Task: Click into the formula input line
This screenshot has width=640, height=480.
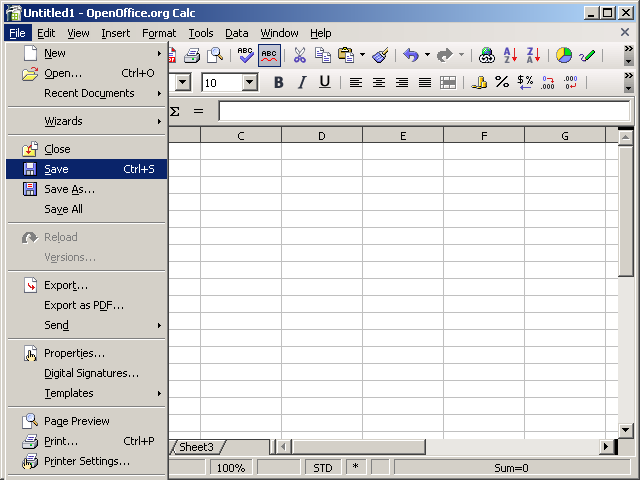Action: pyautogui.click(x=424, y=111)
